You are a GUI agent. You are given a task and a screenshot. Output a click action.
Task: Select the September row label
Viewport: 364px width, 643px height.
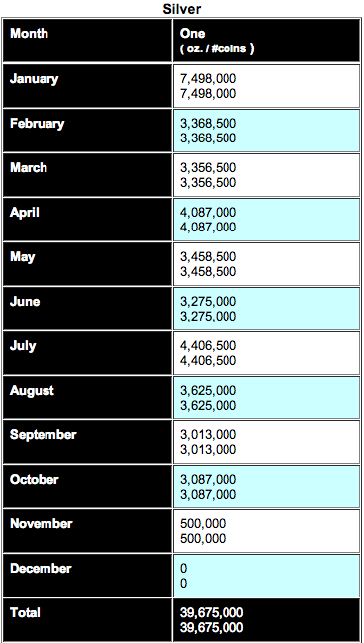[44, 434]
